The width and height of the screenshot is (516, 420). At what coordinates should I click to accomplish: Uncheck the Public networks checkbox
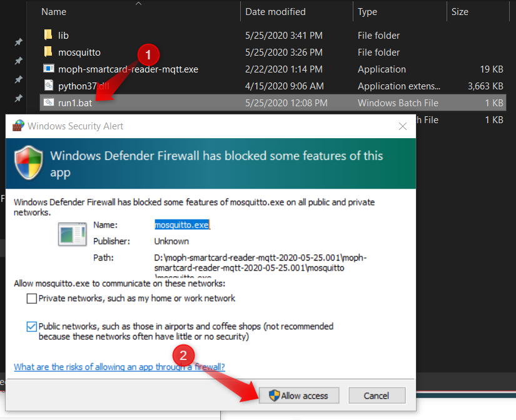click(32, 327)
